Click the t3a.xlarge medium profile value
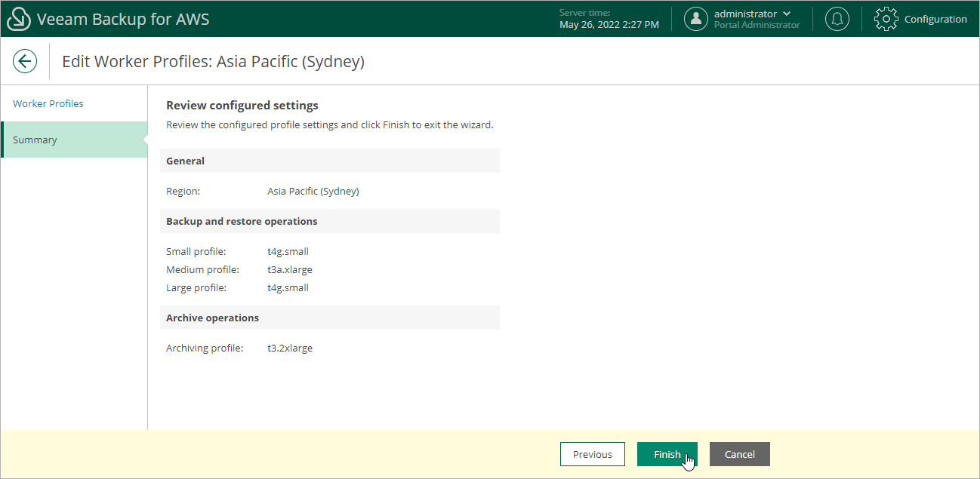The height and width of the screenshot is (479, 980). tap(290, 269)
